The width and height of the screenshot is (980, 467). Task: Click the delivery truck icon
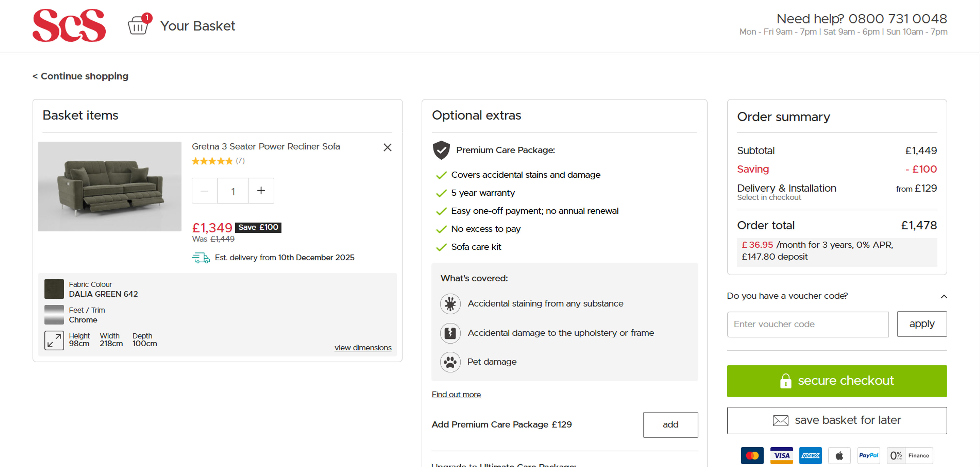coord(201,258)
